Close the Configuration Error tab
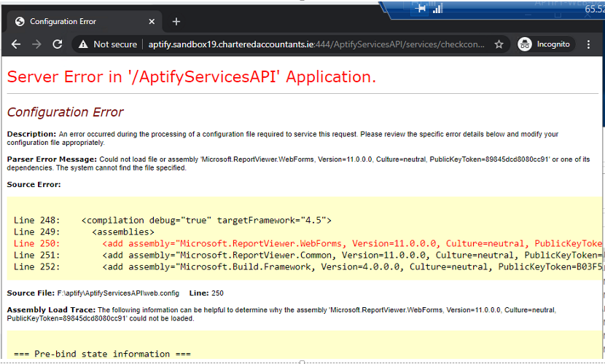 152,22
